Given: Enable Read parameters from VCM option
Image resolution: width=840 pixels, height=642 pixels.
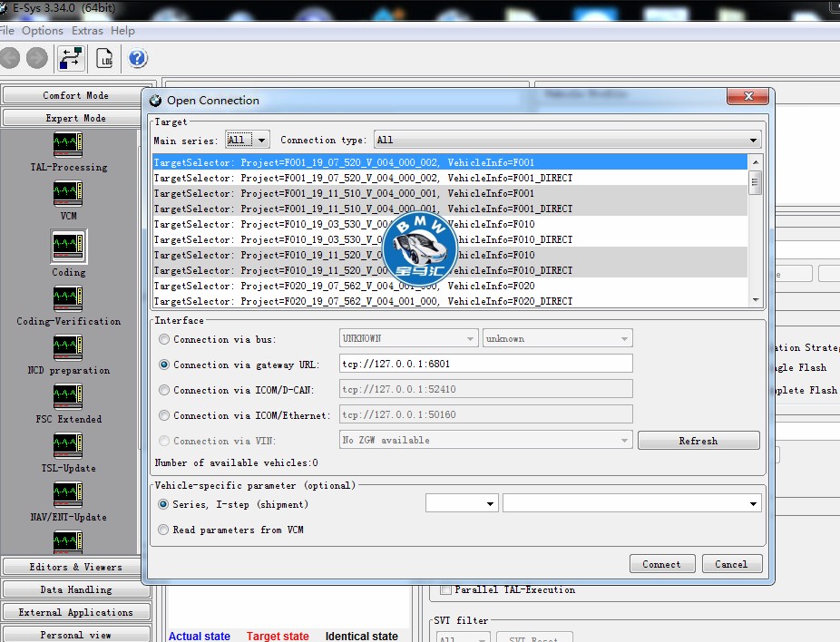Looking at the screenshot, I should click(164, 530).
